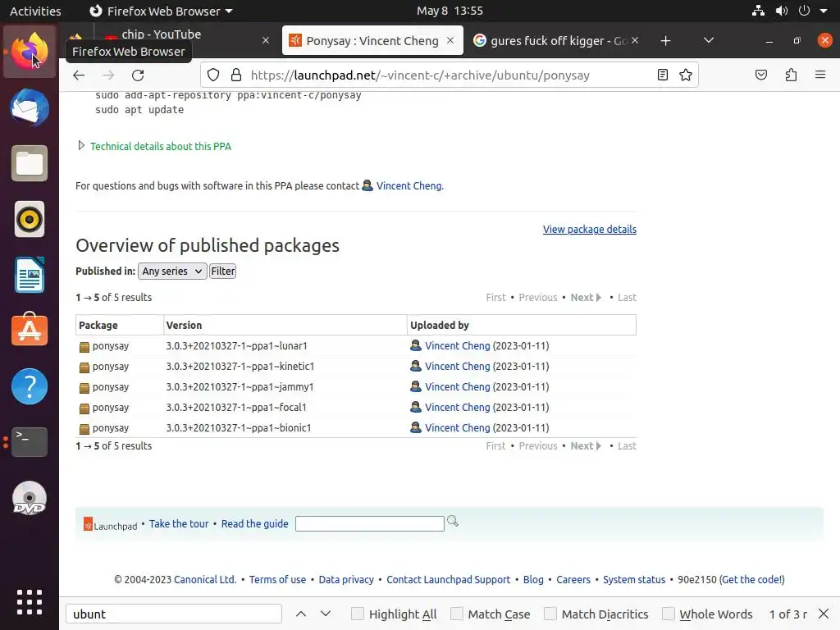
Task: Open the Pocket save button
Action: 761,75
